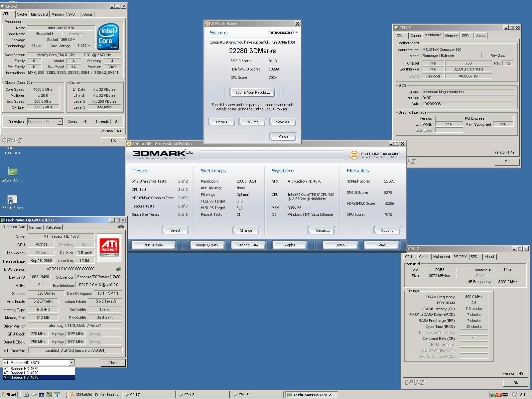
Task: Click the 22280 3DMarks score text
Action: pyautogui.click(x=252, y=51)
